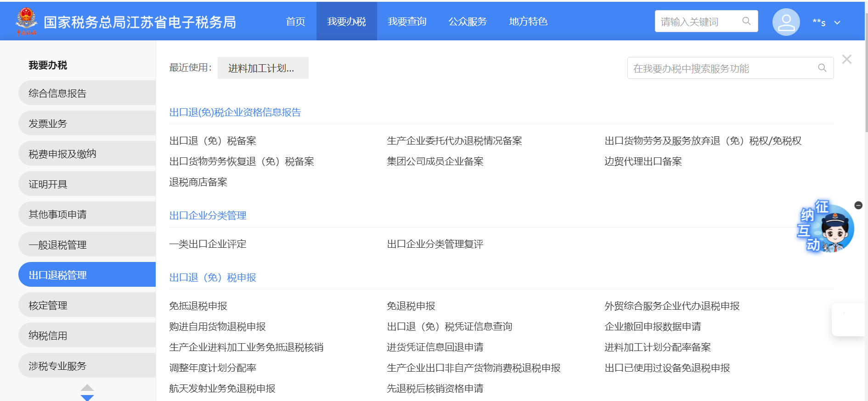The image size is (868, 401).
Task: Open 出口退（免）税备案 link
Action: 213,141
